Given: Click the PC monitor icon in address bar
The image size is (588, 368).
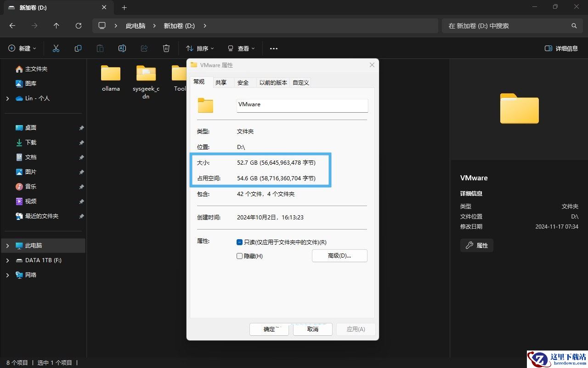Looking at the screenshot, I should coord(102,26).
